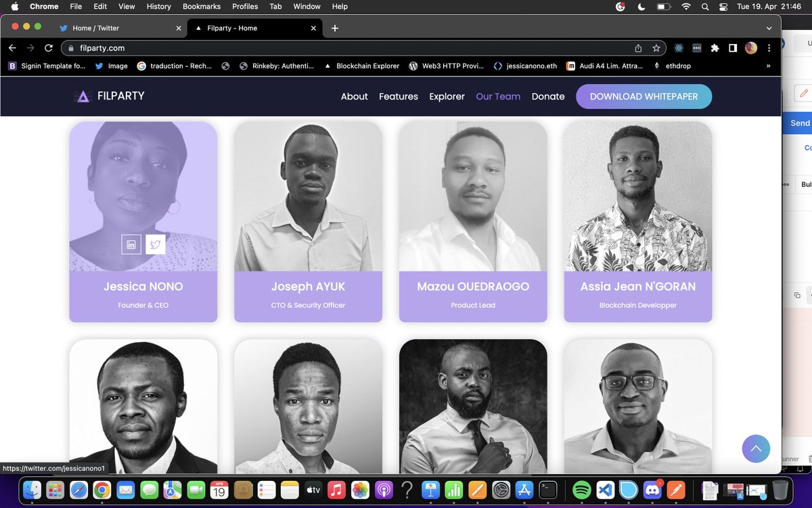812x508 pixels.
Task: Share the page via the address bar share icon
Action: pyautogui.click(x=638, y=48)
